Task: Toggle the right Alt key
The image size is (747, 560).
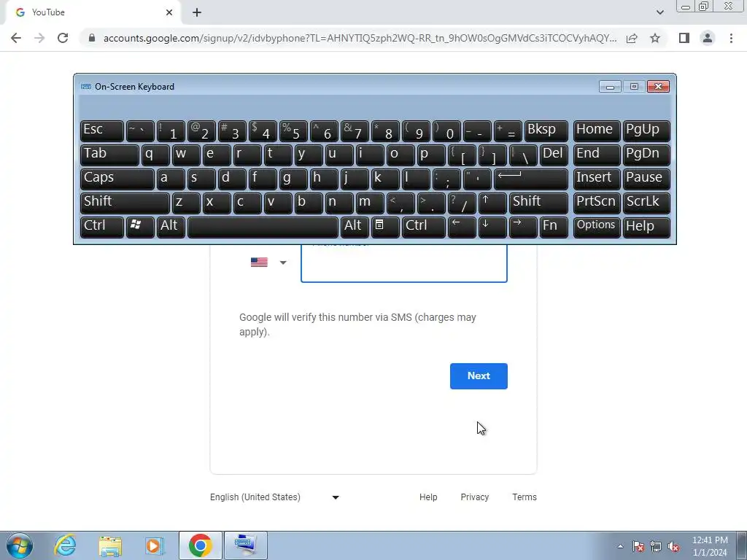Action: click(355, 226)
